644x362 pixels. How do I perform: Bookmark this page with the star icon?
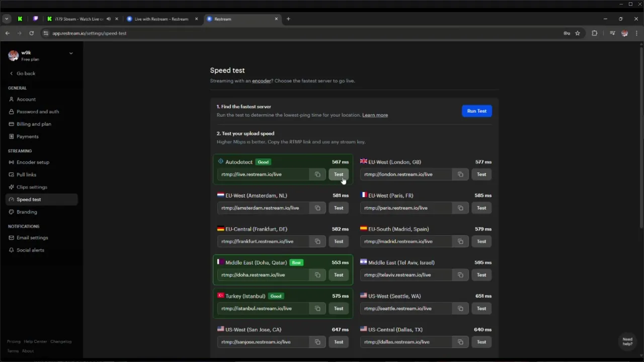(x=578, y=33)
